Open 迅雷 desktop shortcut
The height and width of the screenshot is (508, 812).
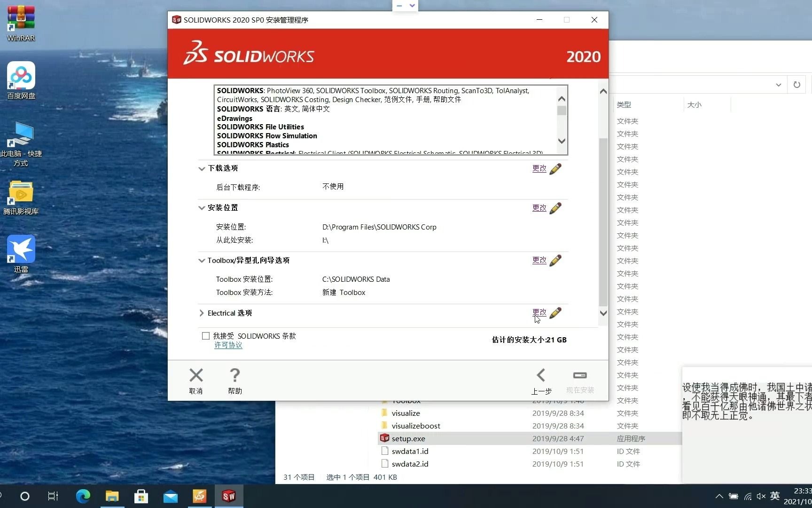(21, 254)
